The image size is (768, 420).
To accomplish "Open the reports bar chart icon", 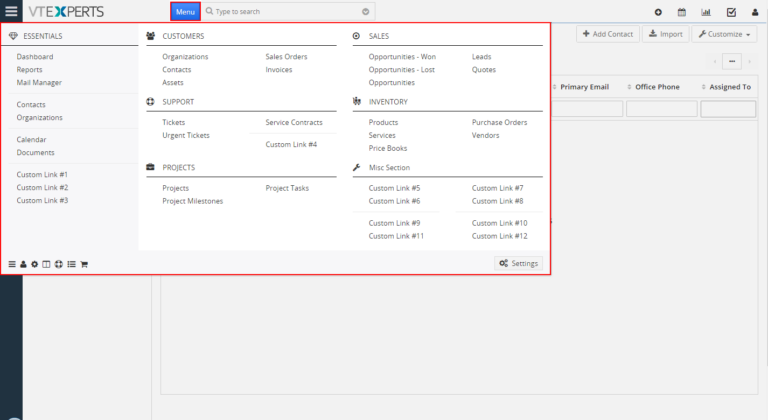I will pos(707,12).
